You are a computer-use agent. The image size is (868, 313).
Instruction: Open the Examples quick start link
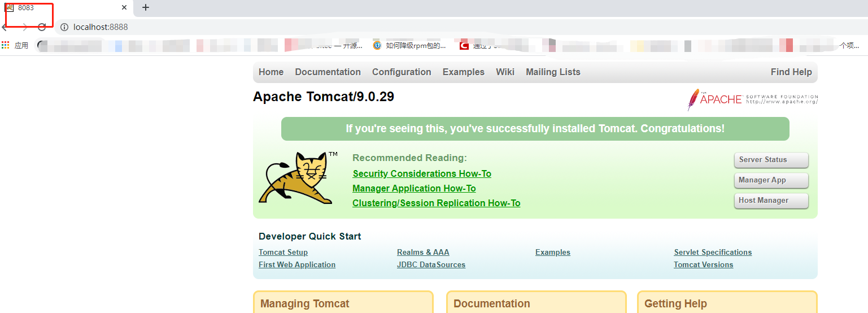pos(553,252)
